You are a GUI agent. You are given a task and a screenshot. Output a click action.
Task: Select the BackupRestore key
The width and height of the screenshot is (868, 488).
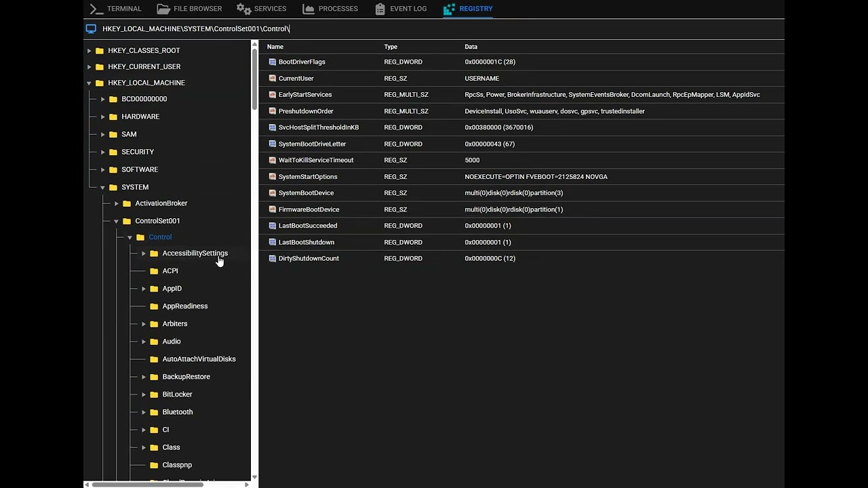coord(186,377)
